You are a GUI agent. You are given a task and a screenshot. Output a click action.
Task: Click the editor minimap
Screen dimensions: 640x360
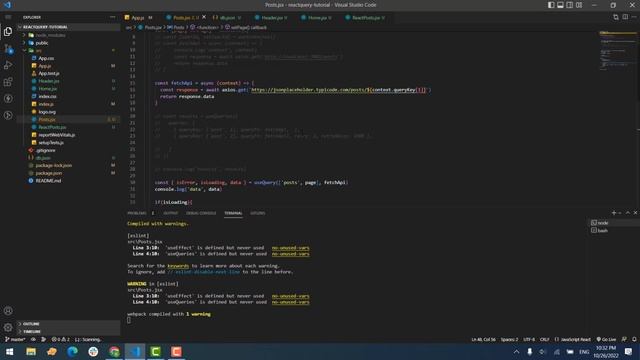point(618,51)
